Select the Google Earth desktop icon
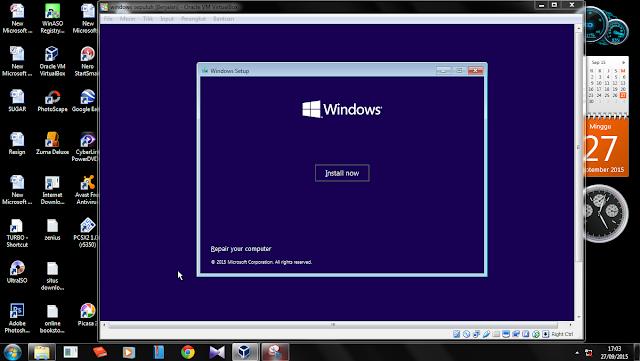Image resolution: width=640 pixels, height=361 pixels. [x=86, y=100]
